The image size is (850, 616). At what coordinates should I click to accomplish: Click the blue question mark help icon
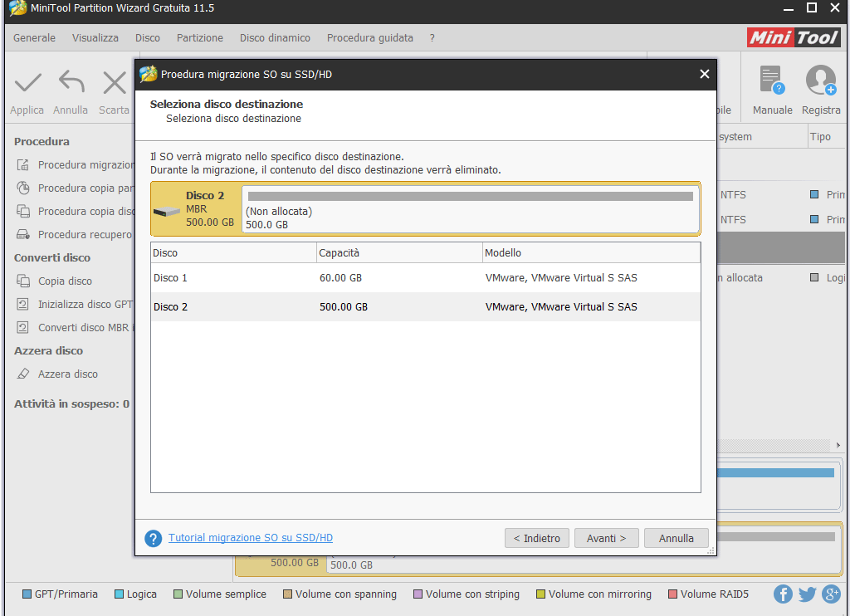click(153, 539)
